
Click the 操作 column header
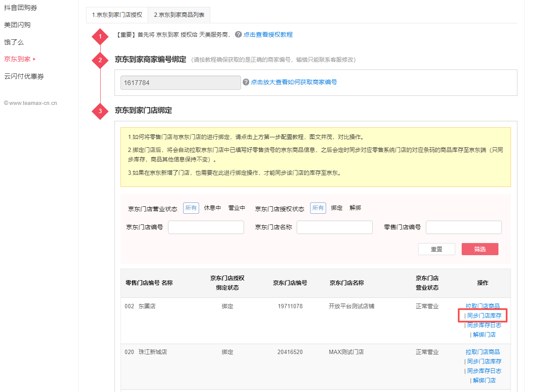point(483,283)
